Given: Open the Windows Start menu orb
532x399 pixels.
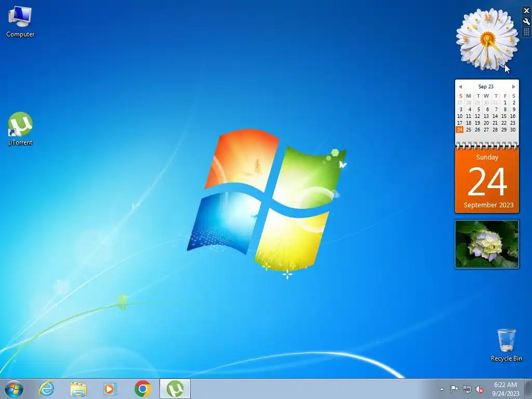Looking at the screenshot, I should pos(14,389).
